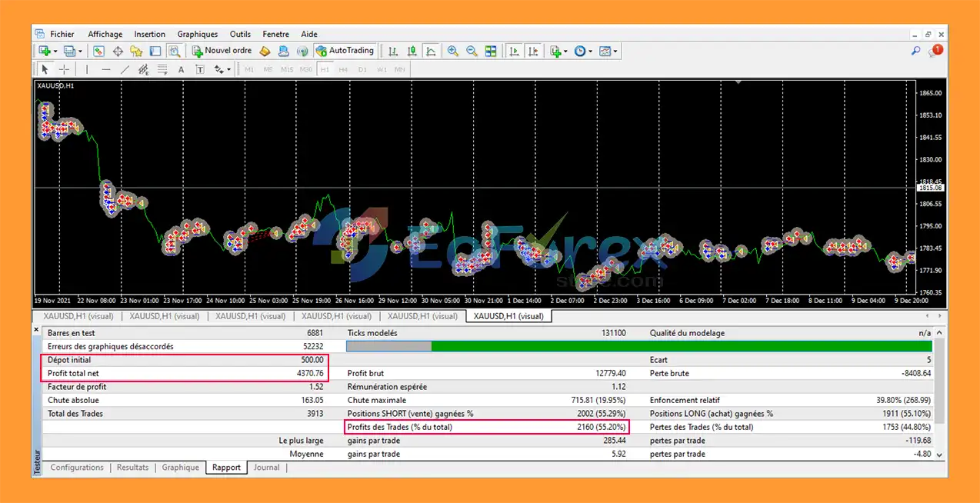Expand the new chart dropdown arrow
This screenshot has width=980, height=503.
pyautogui.click(x=55, y=52)
